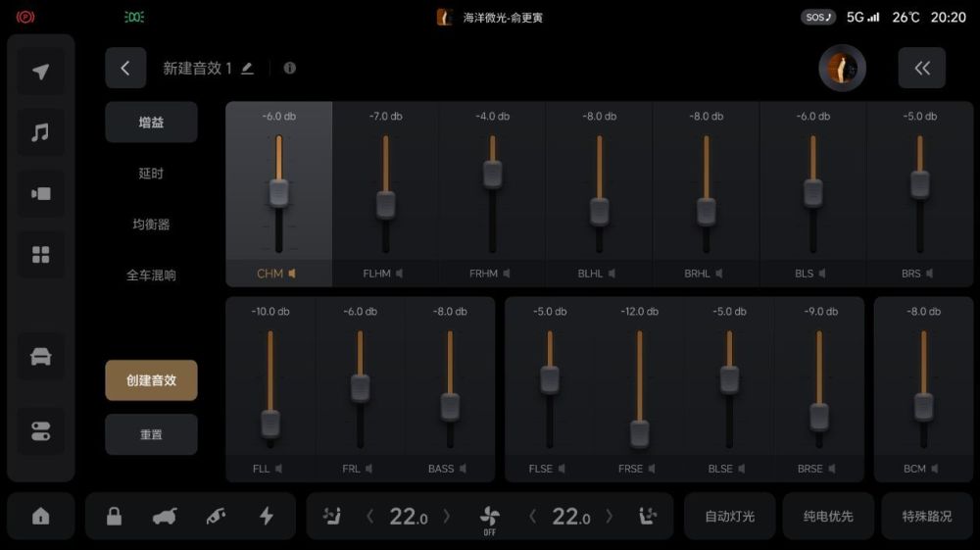The image size is (980, 550).
Task: Open the music note sidebar icon
Action: (x=40, y=132)
